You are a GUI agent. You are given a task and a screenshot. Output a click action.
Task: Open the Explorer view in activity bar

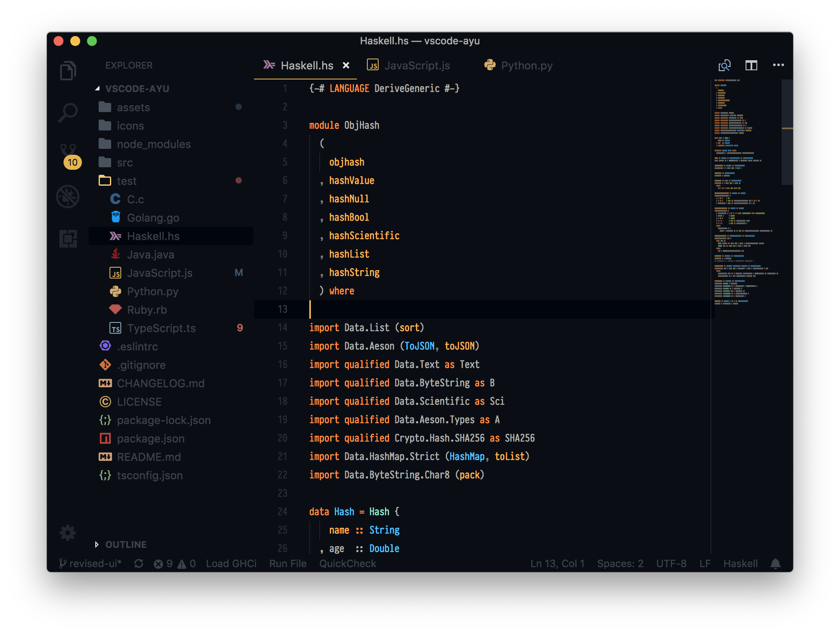click(68, 70)
